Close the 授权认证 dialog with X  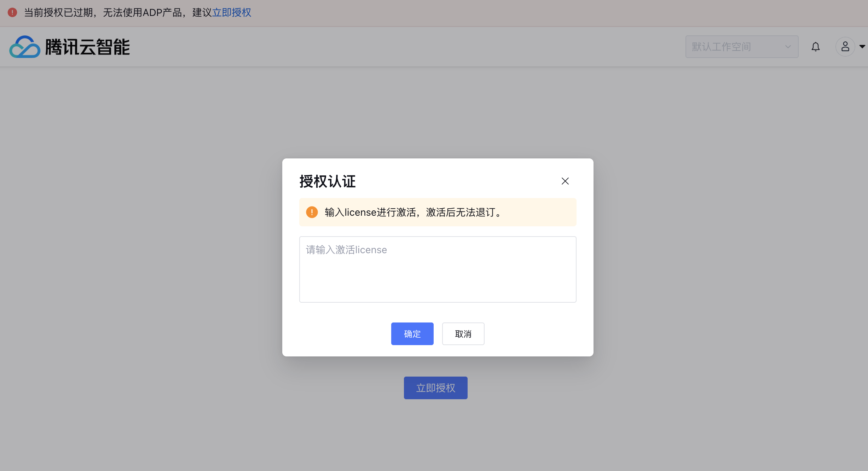(565, 181)
